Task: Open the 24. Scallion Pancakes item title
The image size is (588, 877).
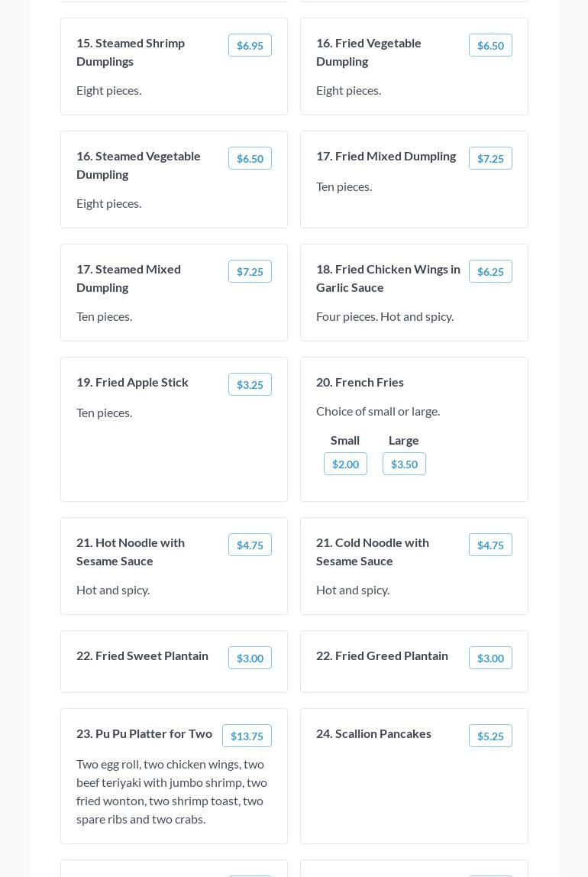Action: click(373, 733)
